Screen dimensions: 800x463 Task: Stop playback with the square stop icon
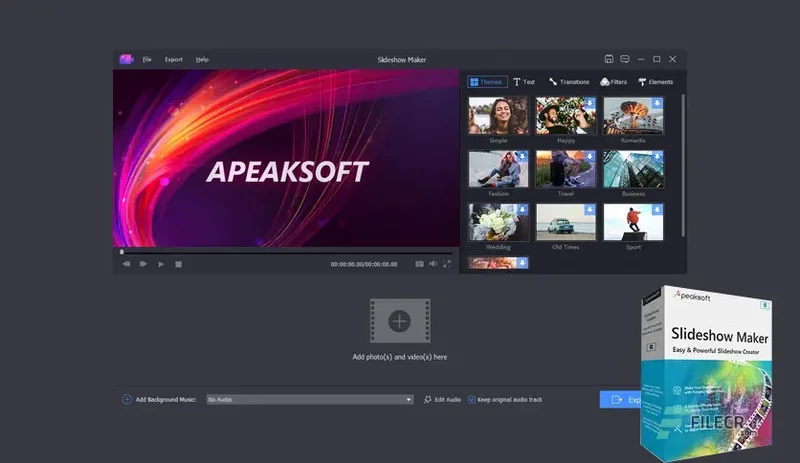(179, 264)
